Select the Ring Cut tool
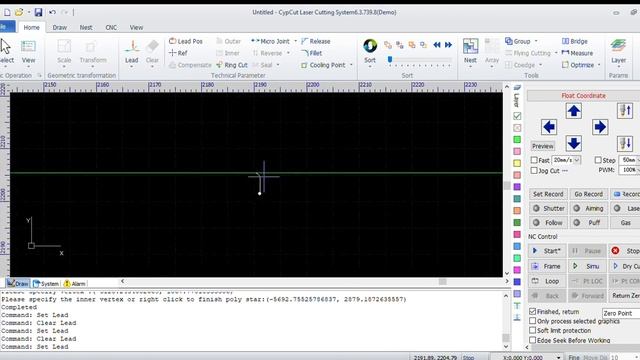 (232, 65)
